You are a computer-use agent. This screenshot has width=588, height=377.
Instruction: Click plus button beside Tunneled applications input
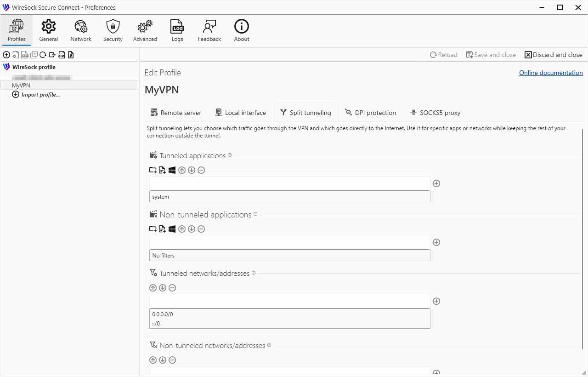pyautogui.click(x=437, y=183)
